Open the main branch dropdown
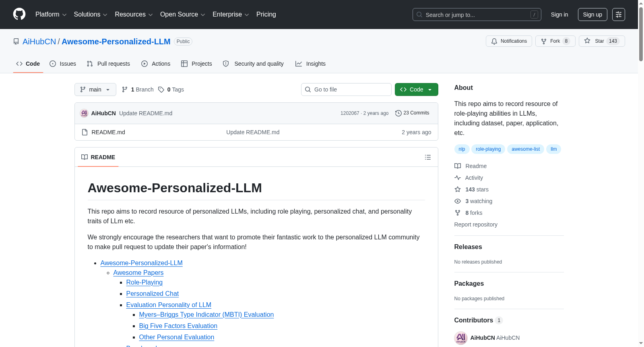The width and height of the screenshot is (644, 347). pyautogui.click(x=95, y=89)
